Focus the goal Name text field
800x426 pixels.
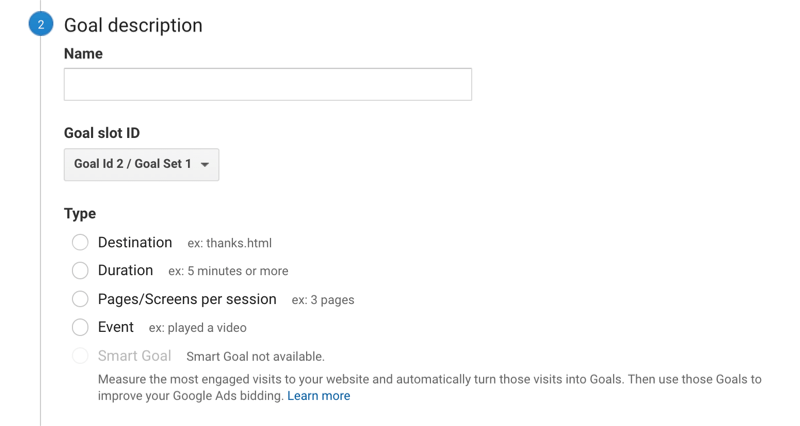(268, 84)
